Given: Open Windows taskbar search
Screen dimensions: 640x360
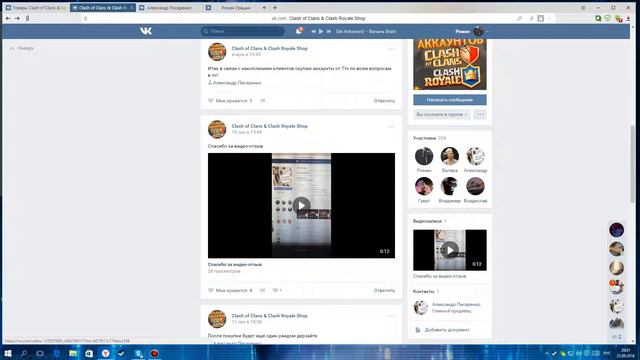Looking at the screenshot, I should (x=24, y=353).
